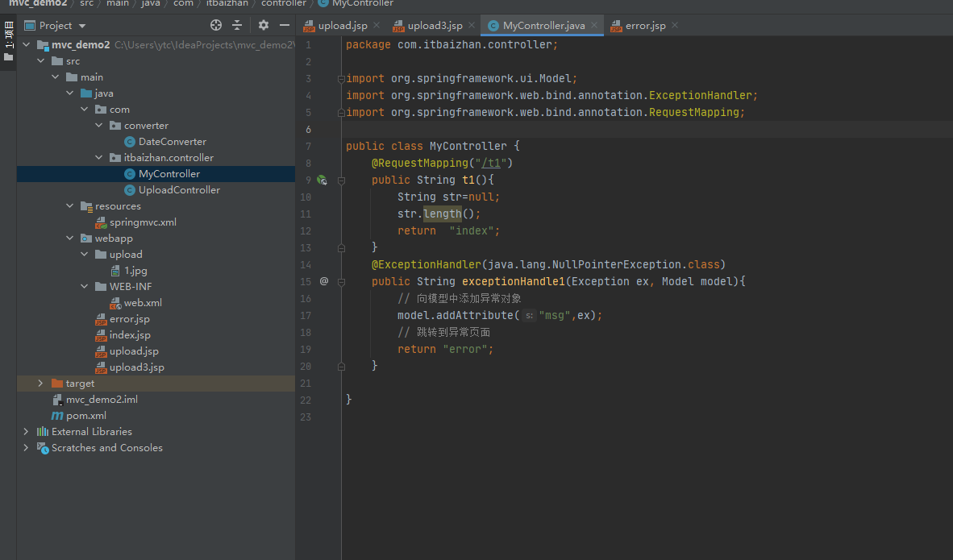This screenshot has width=953, height=560.
Task: Click the "/t1" mapping URL in code
Action: click(490, 163)
